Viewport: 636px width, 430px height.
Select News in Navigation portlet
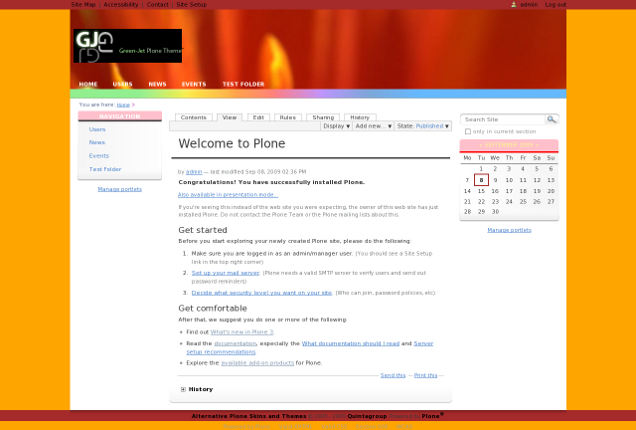point(97,142)
